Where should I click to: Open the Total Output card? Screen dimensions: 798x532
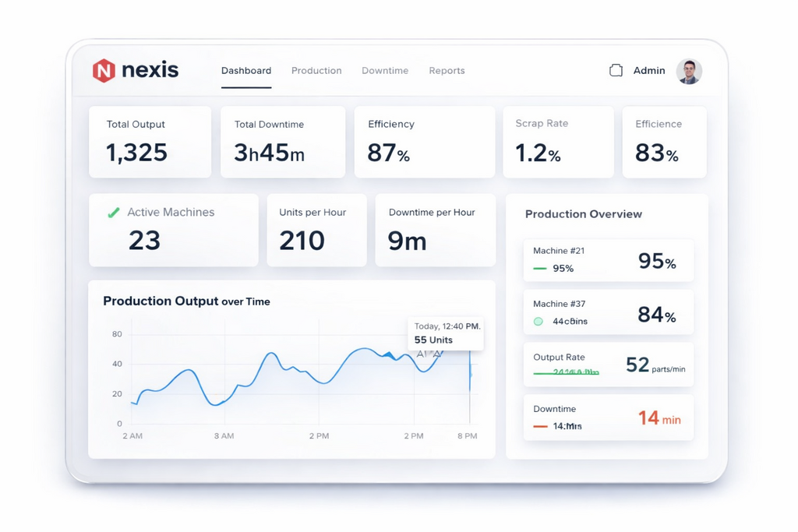(150, 142)
